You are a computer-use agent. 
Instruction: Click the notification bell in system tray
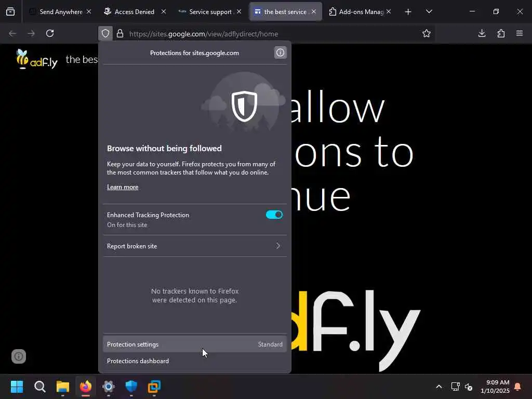click(x=517, y=387)
